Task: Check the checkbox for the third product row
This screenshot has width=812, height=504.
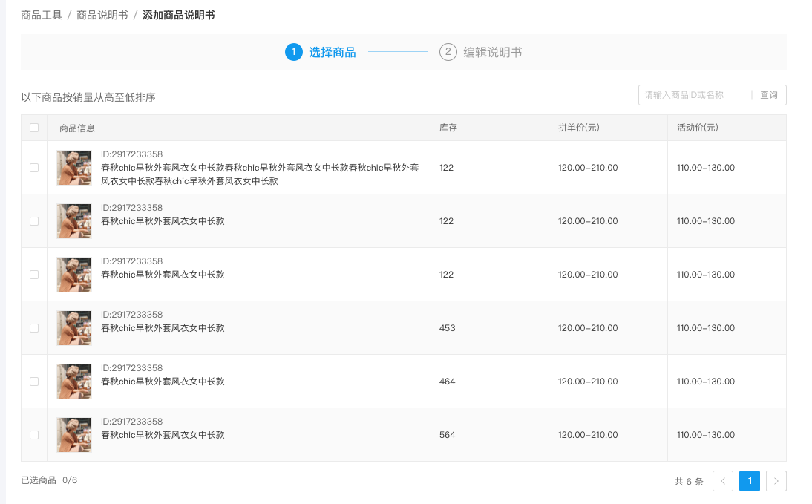Action: [x=34, y=275]
